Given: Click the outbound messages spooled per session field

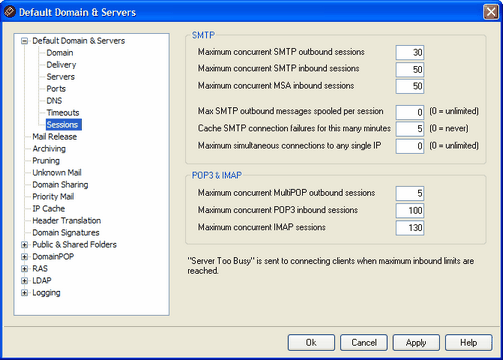Looking at the screenshot, I should [410, 112].
